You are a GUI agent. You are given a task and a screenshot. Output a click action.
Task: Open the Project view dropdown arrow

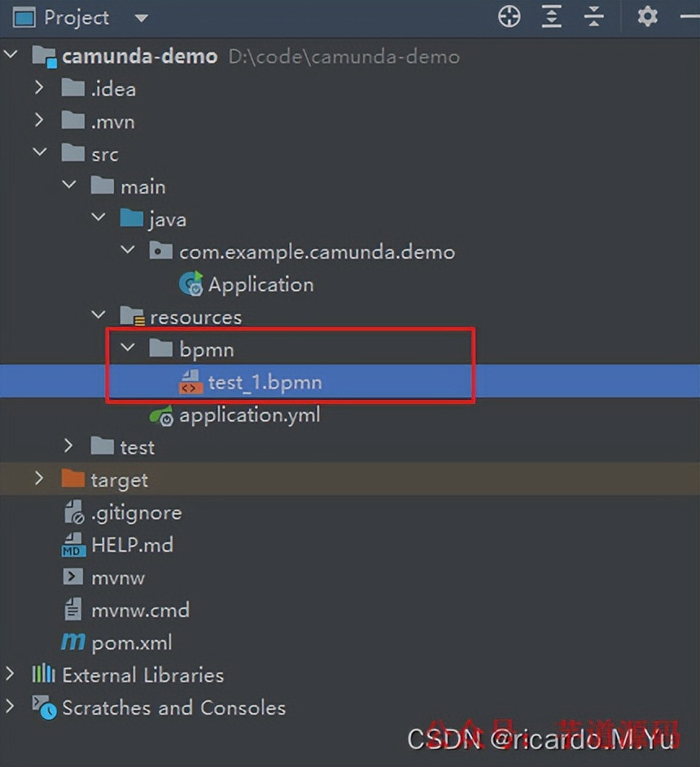tap(142, 18)
